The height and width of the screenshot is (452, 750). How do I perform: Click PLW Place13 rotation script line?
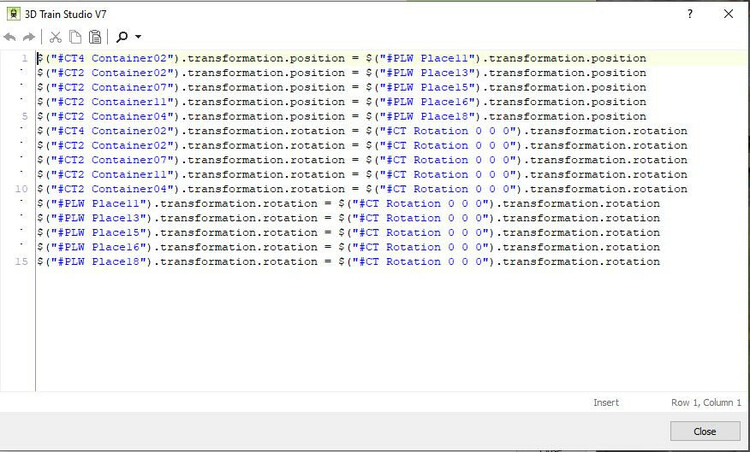[x=348, y=218]
